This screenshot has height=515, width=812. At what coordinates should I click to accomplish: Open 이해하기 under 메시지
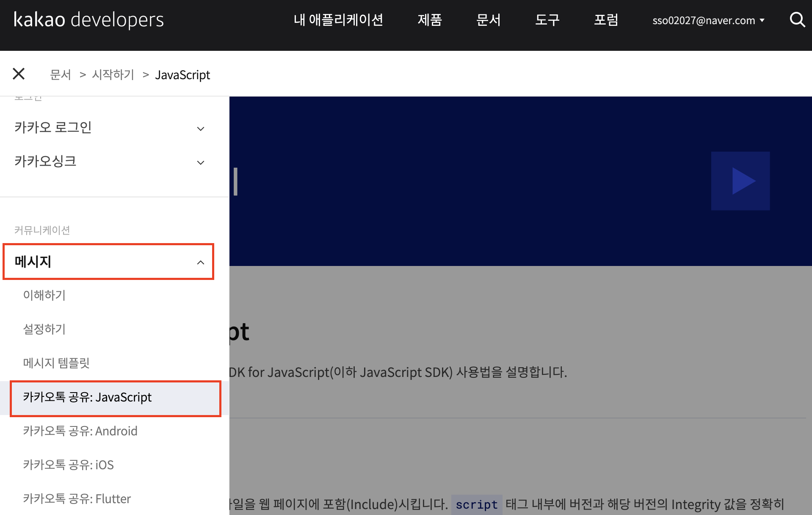click(x=44, y=295)
